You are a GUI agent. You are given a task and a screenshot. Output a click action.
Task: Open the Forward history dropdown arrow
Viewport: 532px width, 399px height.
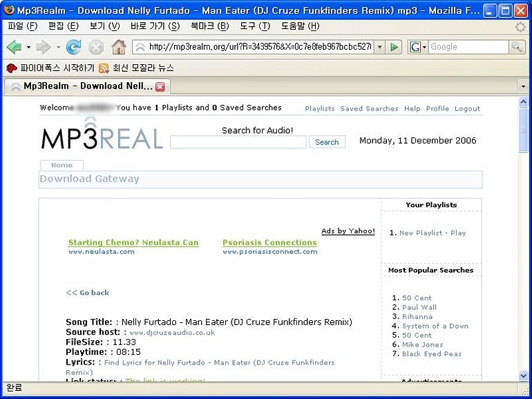[58, 47]
